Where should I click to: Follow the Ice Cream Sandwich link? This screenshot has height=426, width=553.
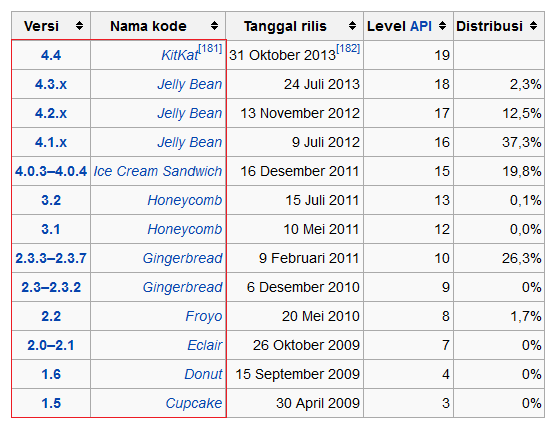[x=158, y=171]
